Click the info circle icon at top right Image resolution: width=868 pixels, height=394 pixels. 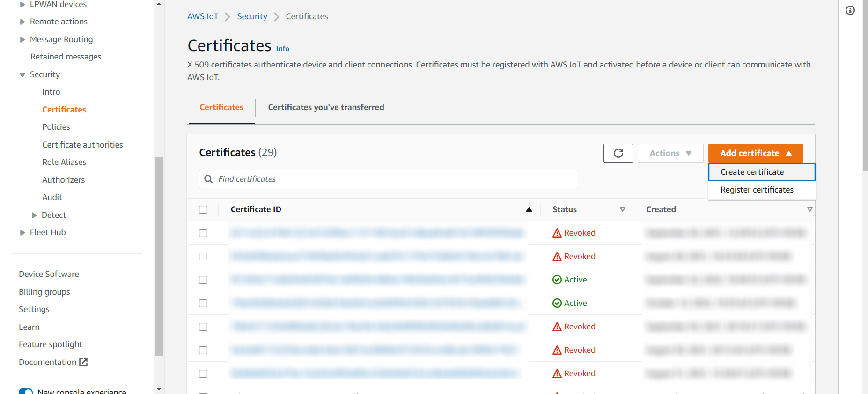coord(850,10)
